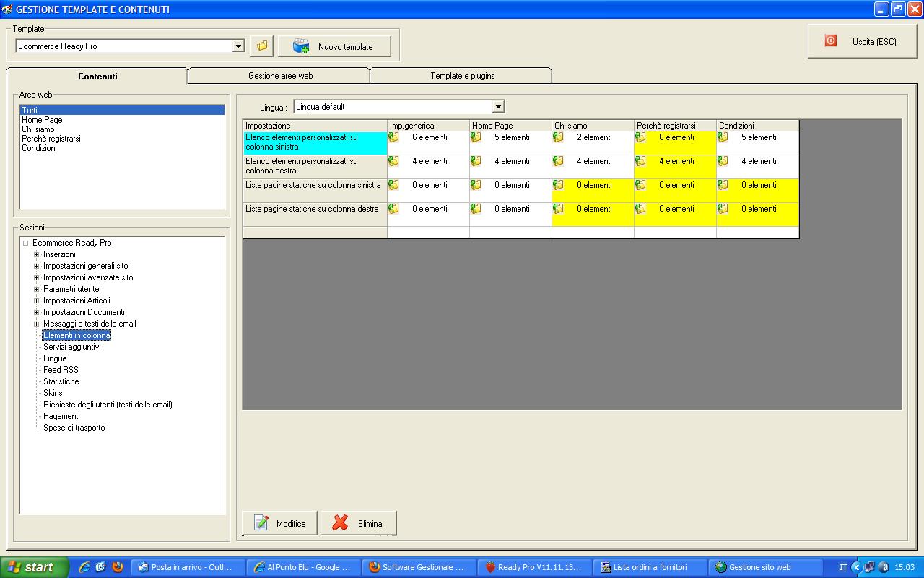Open the Template e plugins tab
Screen dimensions: 924x578
pos(462,76)
